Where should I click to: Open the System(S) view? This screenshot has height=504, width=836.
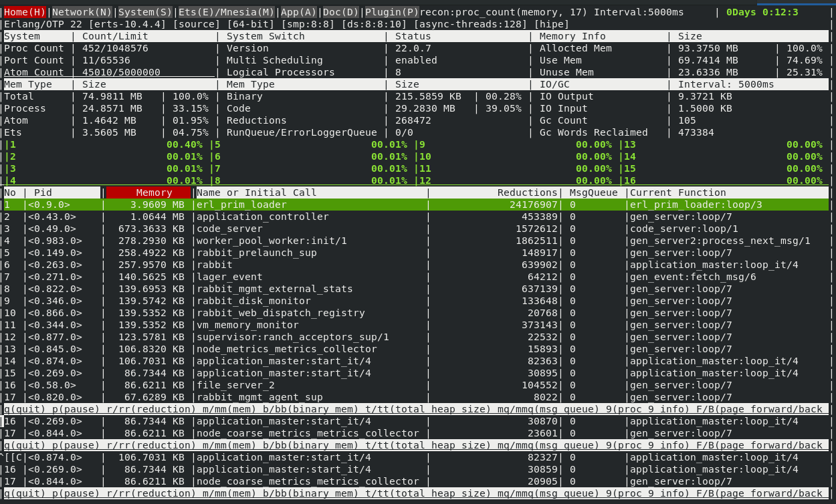pos(145,12)
